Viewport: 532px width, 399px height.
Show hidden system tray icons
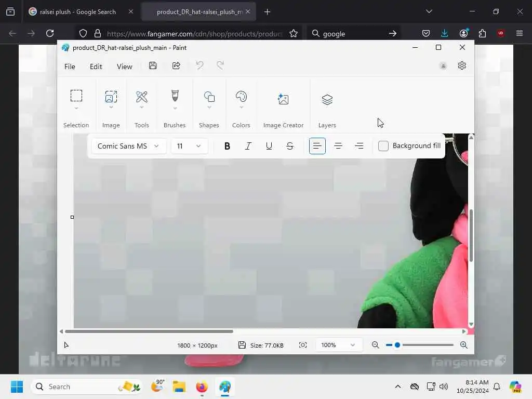click(x=398, y=387)
